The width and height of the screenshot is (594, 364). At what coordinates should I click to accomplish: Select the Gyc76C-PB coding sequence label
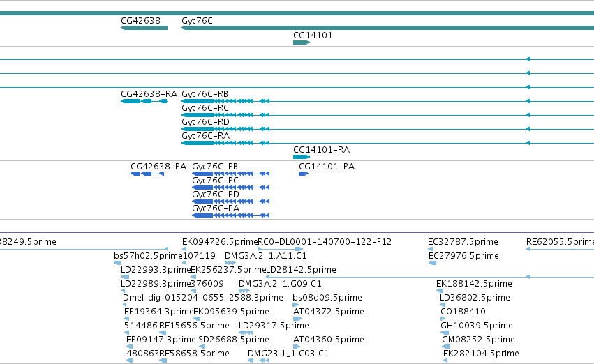215,167
